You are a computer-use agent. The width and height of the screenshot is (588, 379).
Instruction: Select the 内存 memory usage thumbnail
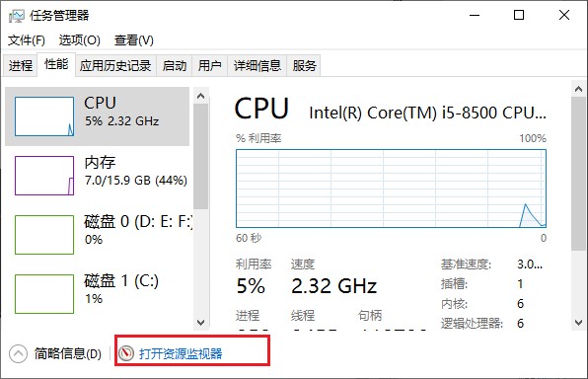pyautogui.click(x=44, y=176)
